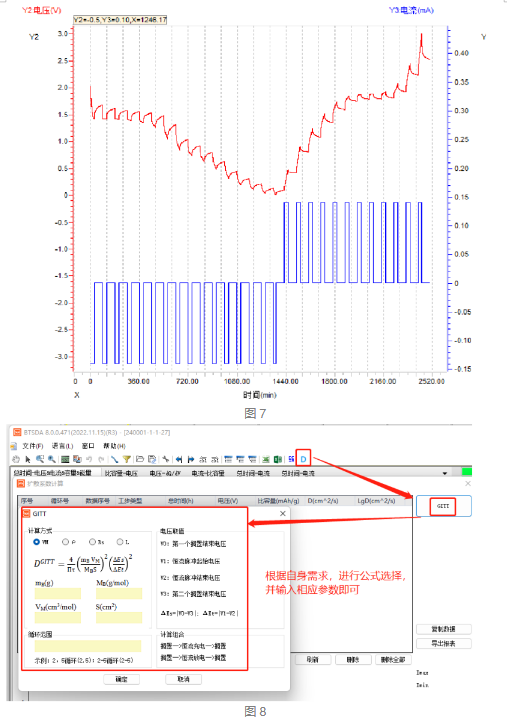The image size is (507, 724).
Task: Click the 确定 button in GITT dialog
Action: (121, 679)
